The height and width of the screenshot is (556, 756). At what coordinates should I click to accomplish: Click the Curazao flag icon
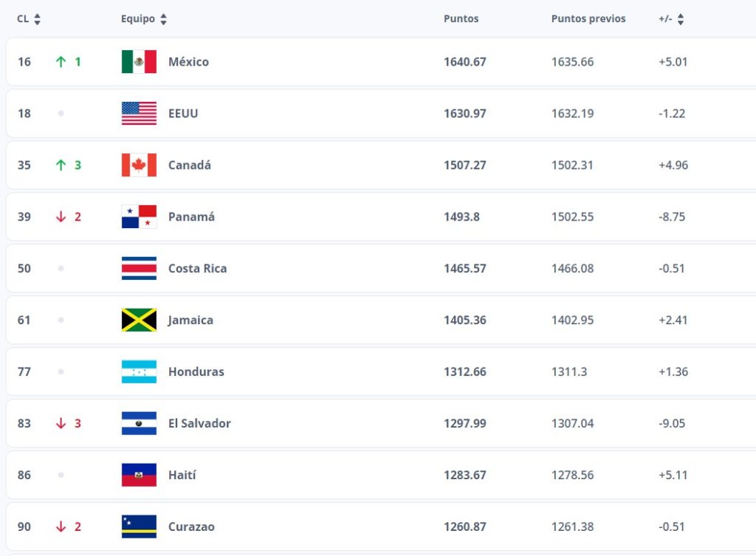tap(139, 526)
